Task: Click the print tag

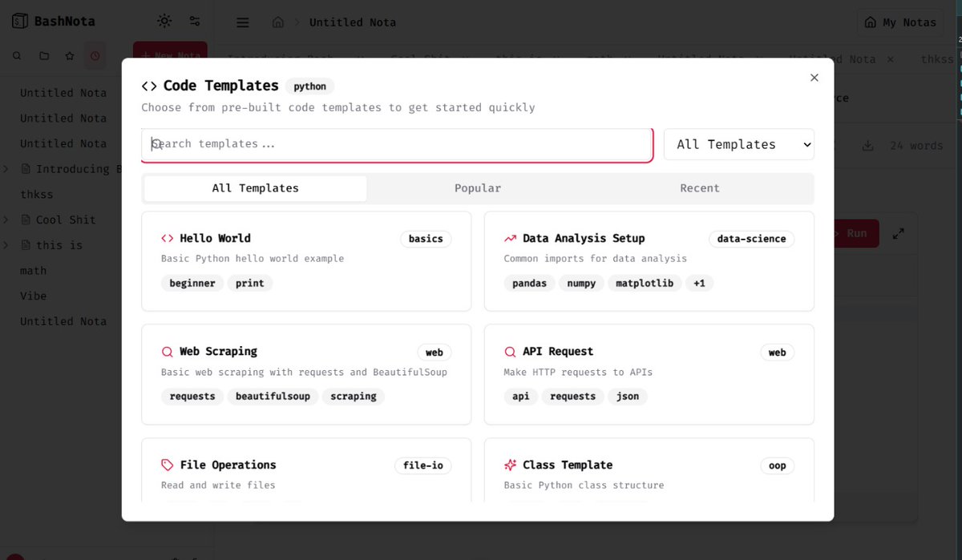Action: pyautogui.click(x=250, y=283)
